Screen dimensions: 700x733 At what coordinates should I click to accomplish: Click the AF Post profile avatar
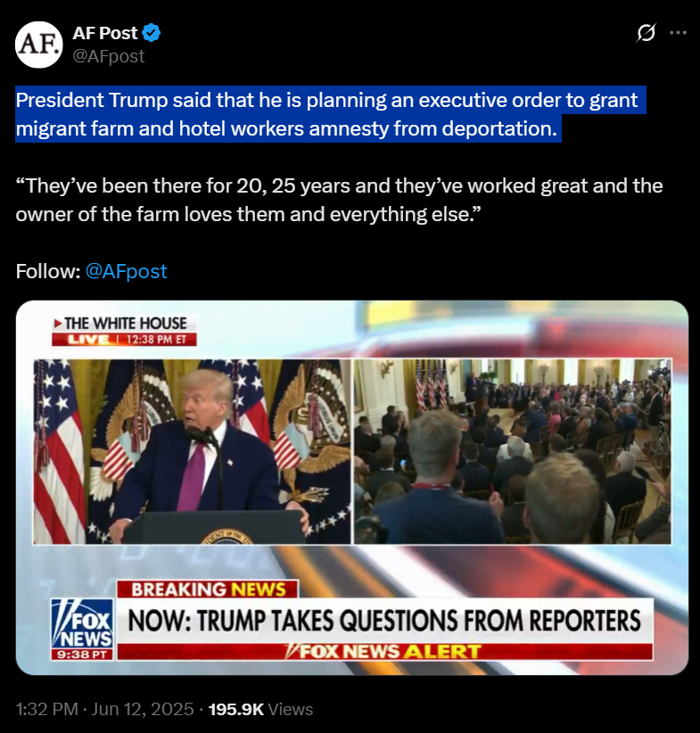[x=38, y=45]
